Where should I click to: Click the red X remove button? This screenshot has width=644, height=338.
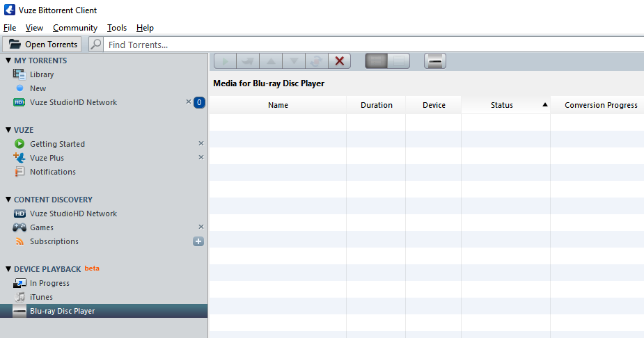coord(340,61)
